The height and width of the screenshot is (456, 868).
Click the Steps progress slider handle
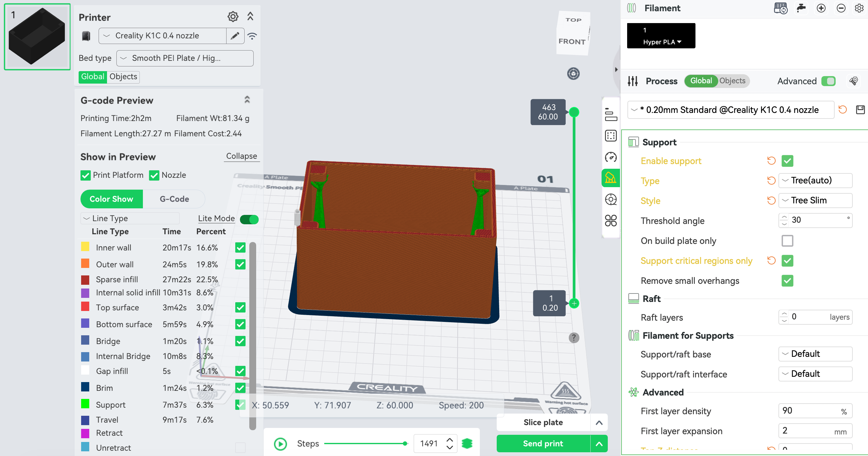[x=405, y=444]
